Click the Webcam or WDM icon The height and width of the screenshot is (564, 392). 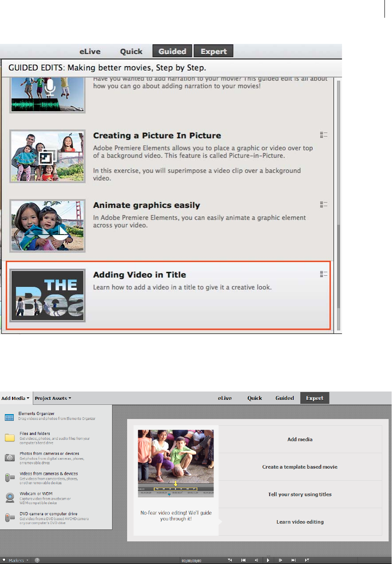10,497
